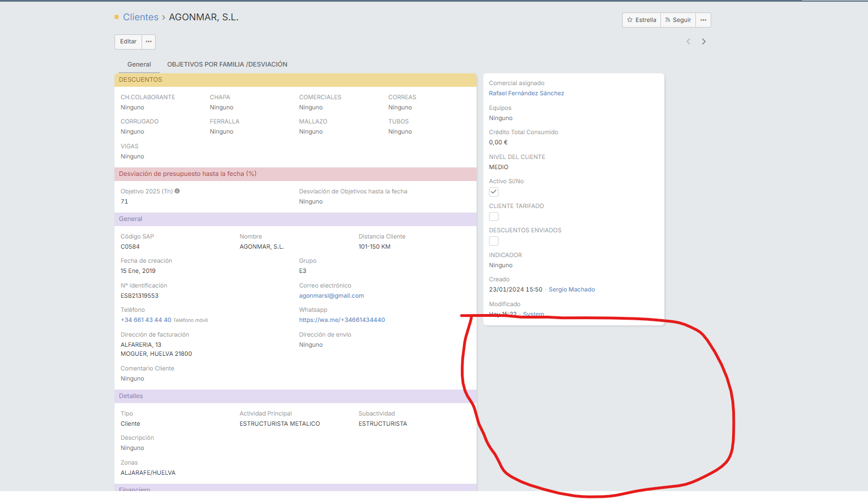
Task: Click the agonmarsl@gmail.com email link
Action: tap(332, 295)
